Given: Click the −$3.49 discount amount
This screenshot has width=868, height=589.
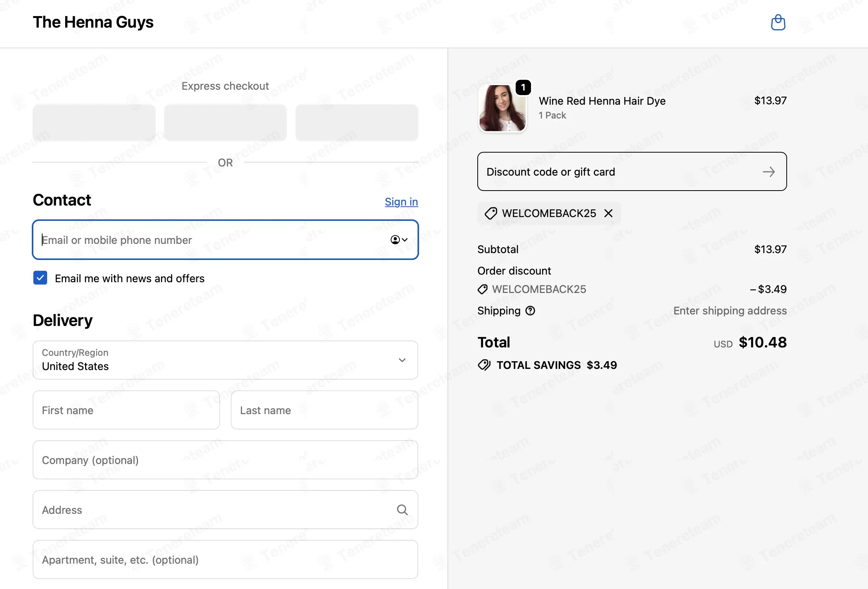Looking at the screenshot, I should click(768, 289).
